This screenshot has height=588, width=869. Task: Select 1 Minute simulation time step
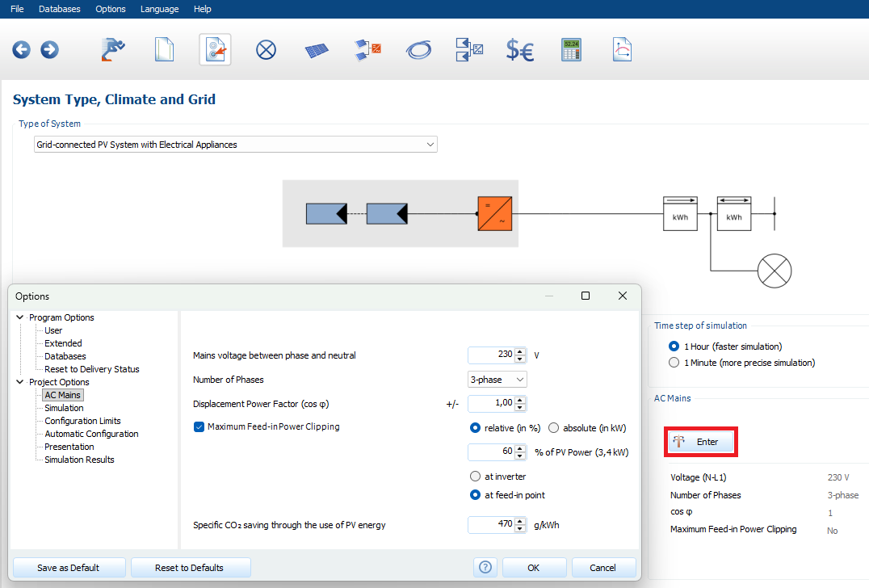click(x=674, y=363)
